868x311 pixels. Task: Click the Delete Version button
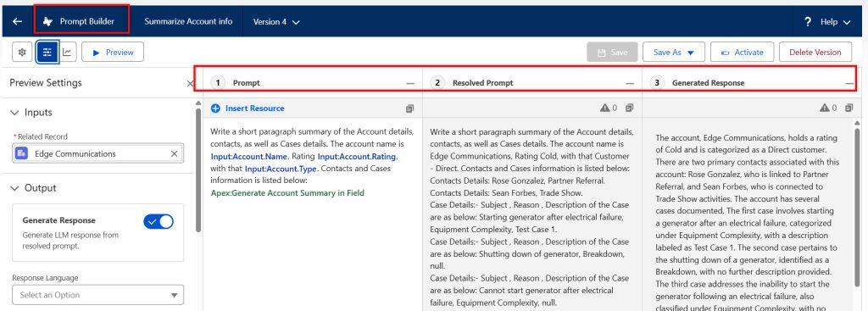[815, 52]
